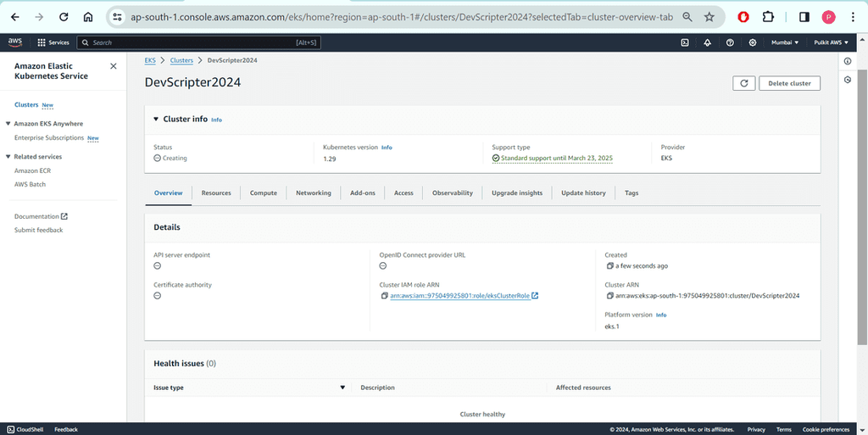Image resolution: width=868 pixels, height=435 pixels.
Task: Switch to the Resources tab
Action: tap(216, 193)
